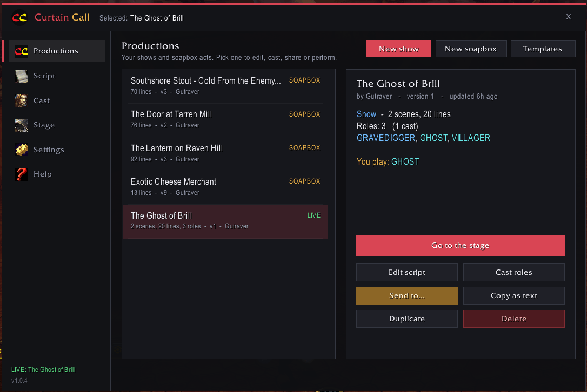Close the Curtain Call window
Screen dimensions: 587x392
568,17
